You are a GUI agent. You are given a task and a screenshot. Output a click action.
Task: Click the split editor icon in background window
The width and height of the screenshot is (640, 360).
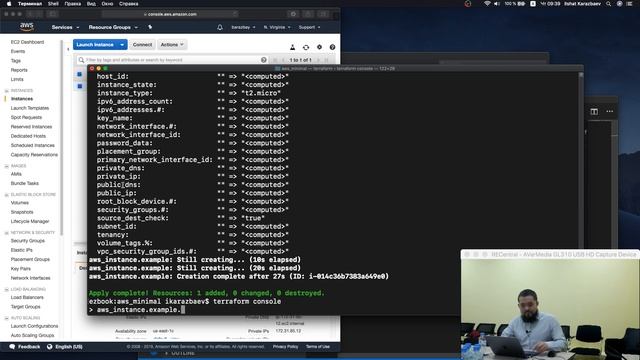[x=594, y=111]
